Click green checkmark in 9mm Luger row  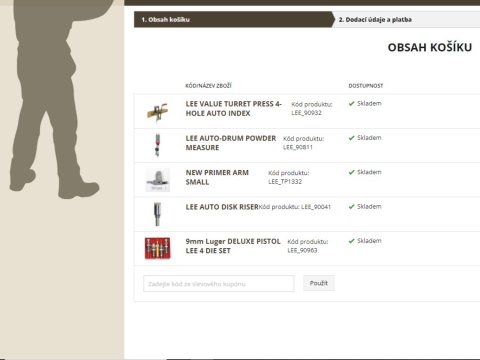[x=351, y=241]
